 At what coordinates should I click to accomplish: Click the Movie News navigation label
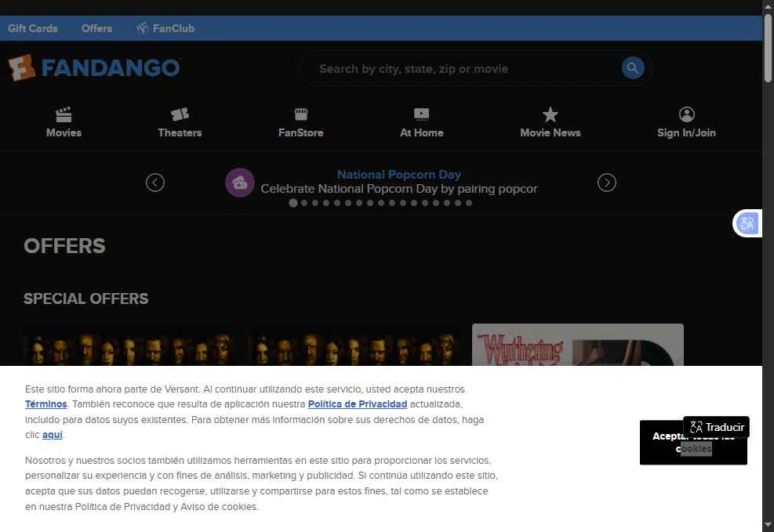coord(550,132)
